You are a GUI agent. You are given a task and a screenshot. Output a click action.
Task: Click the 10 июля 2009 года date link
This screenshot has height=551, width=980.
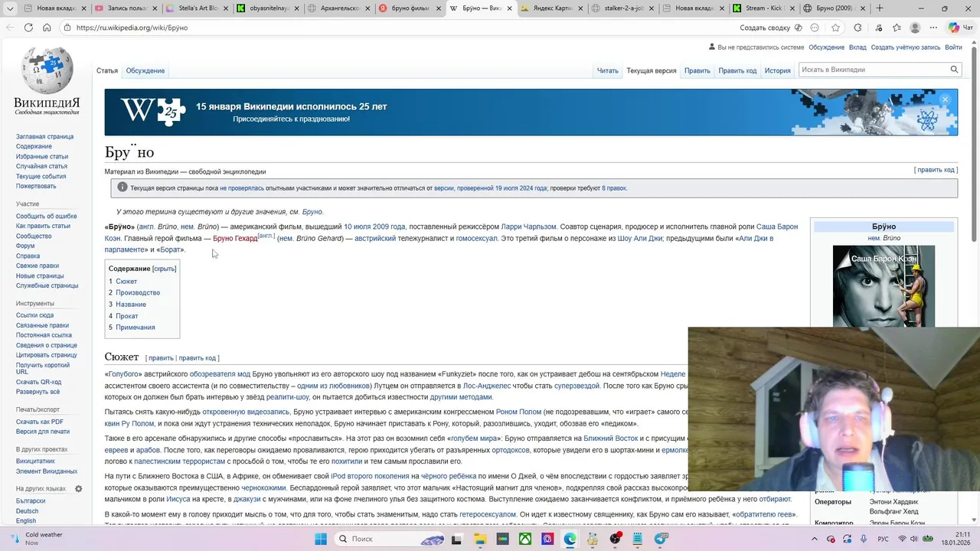[374, 227]
